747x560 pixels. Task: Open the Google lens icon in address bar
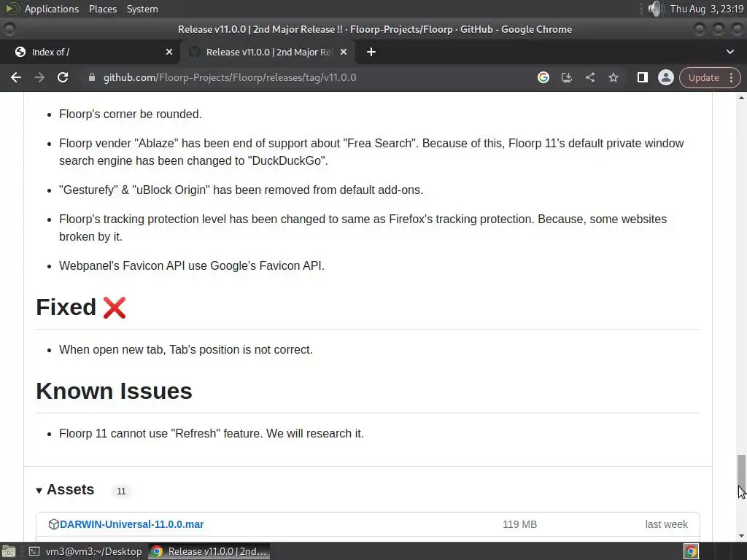tap(543, 77)
